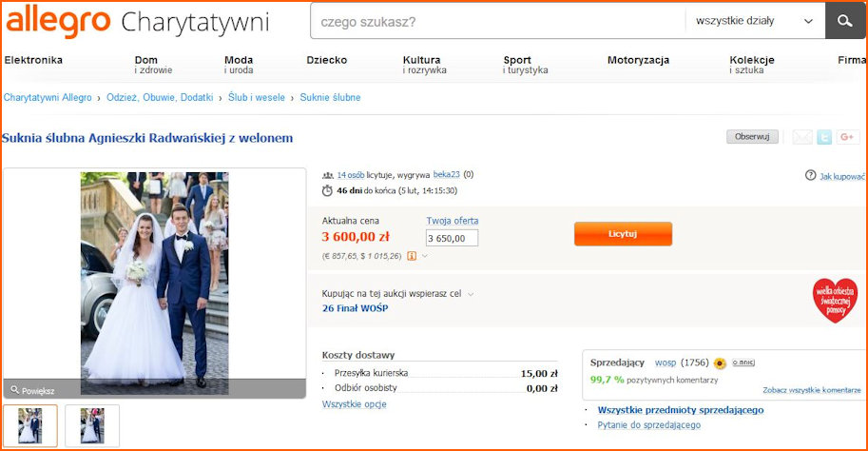Viewport: 868px width, 451px height.
Task: Open the Elektronika category menu
Action: click(33, 61)
